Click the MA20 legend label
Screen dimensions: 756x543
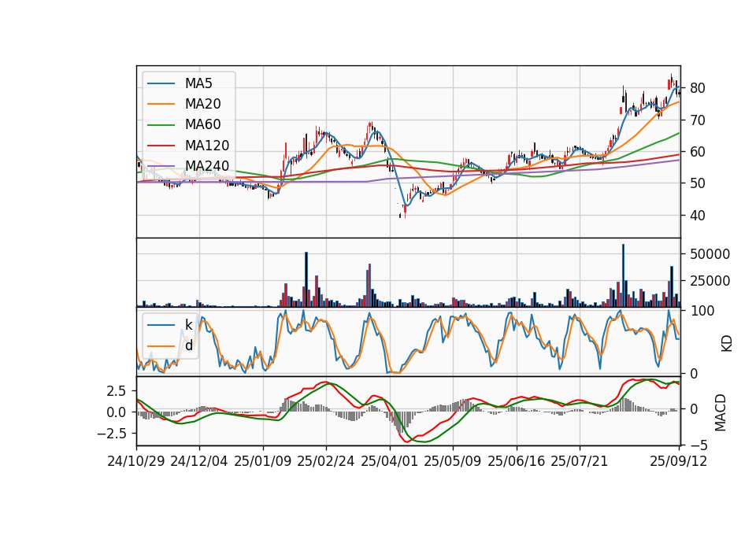tap(202, 104)
